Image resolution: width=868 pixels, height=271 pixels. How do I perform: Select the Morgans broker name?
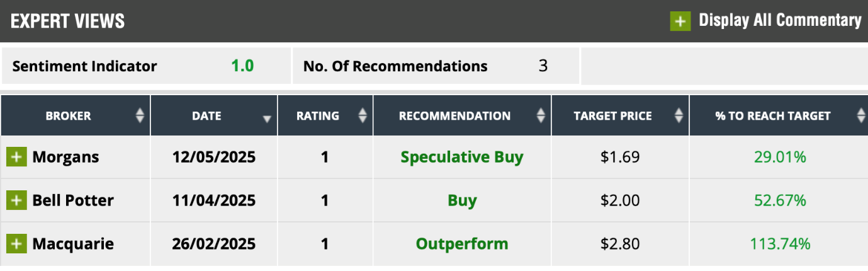point(65,157)
